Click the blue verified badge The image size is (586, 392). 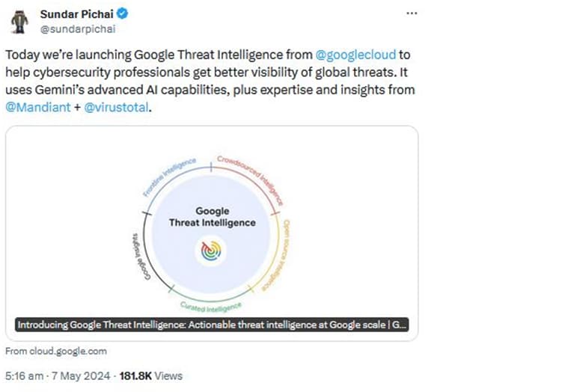coord(123,14)
